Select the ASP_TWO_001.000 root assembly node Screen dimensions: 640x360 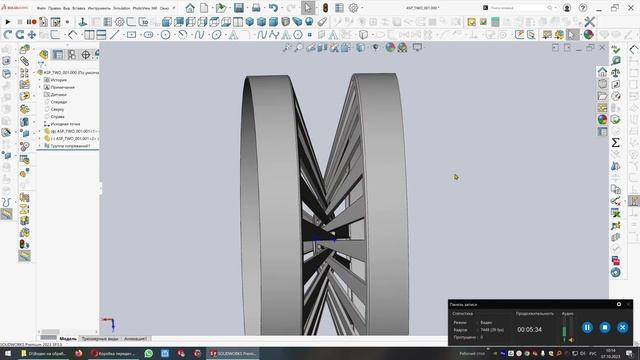point(69,73)
